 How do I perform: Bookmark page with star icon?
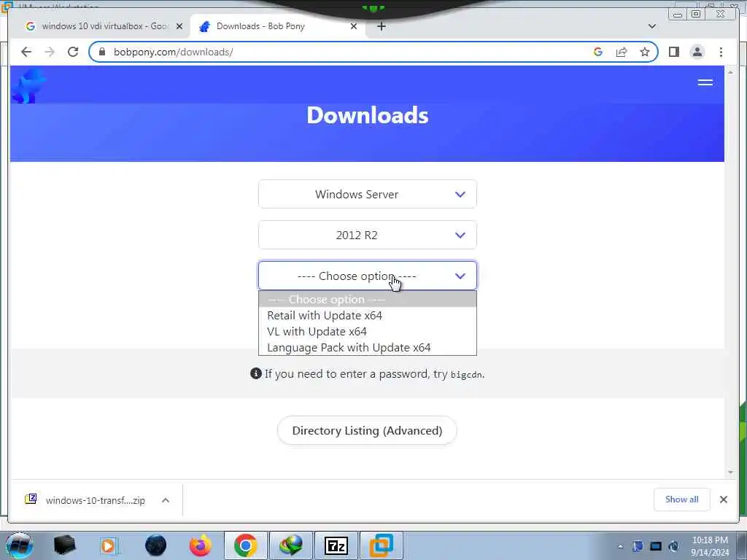tap(645, 52)
